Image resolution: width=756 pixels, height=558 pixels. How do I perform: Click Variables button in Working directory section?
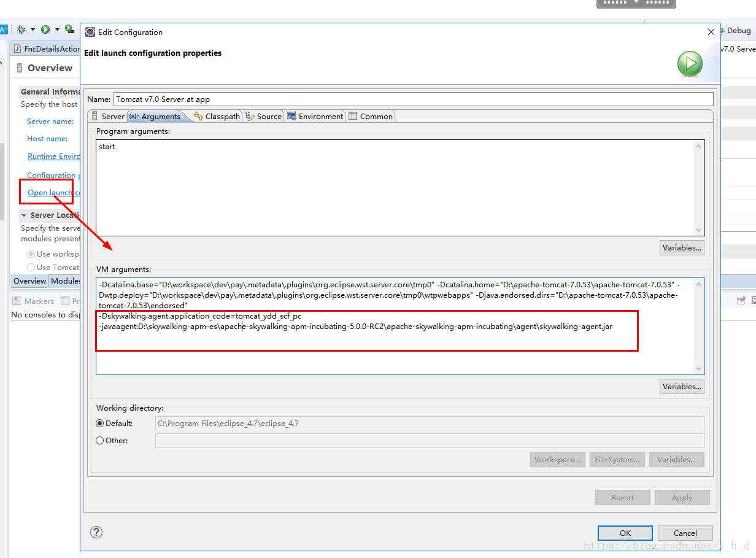point(676,459)
